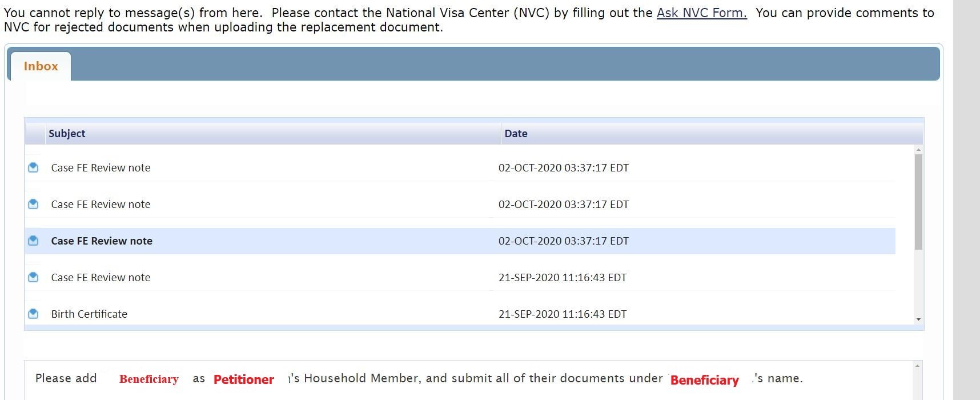Click the blank header cell left of Subject

click(x=35, y=134)
